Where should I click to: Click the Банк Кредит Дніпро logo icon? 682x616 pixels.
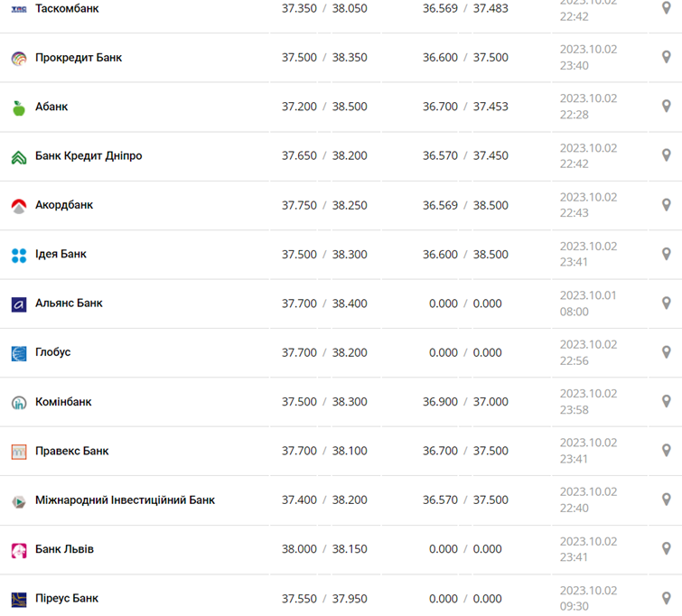tap(19, 157)
